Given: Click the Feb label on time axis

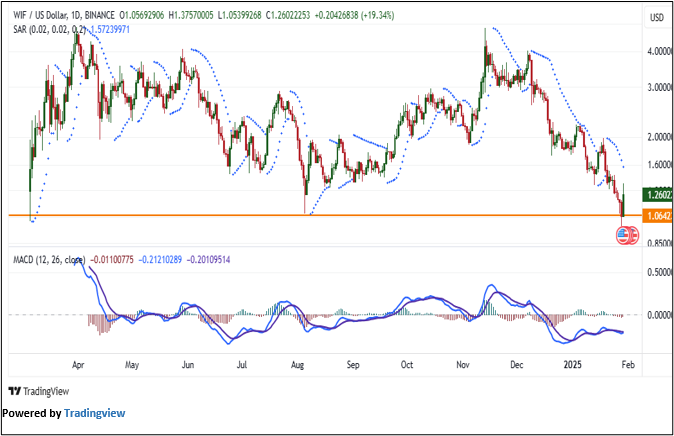Looking at the screenshot, I should point(628,365).
